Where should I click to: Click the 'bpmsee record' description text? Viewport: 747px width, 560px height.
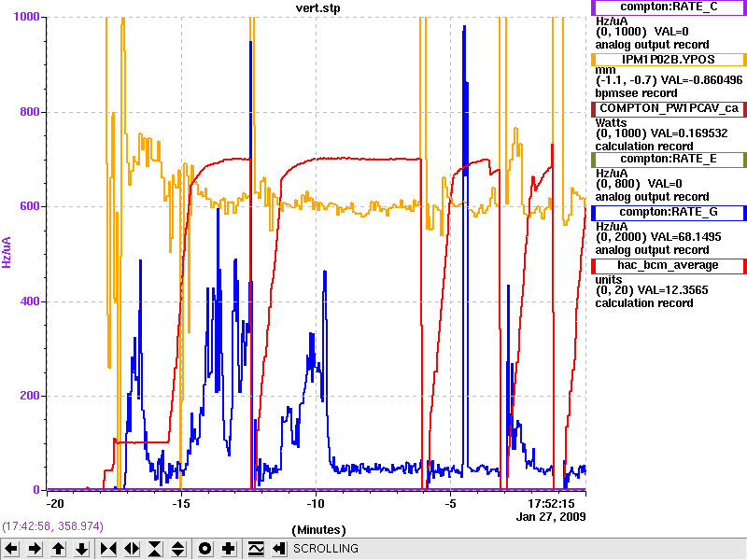click(x=636, y=93)
